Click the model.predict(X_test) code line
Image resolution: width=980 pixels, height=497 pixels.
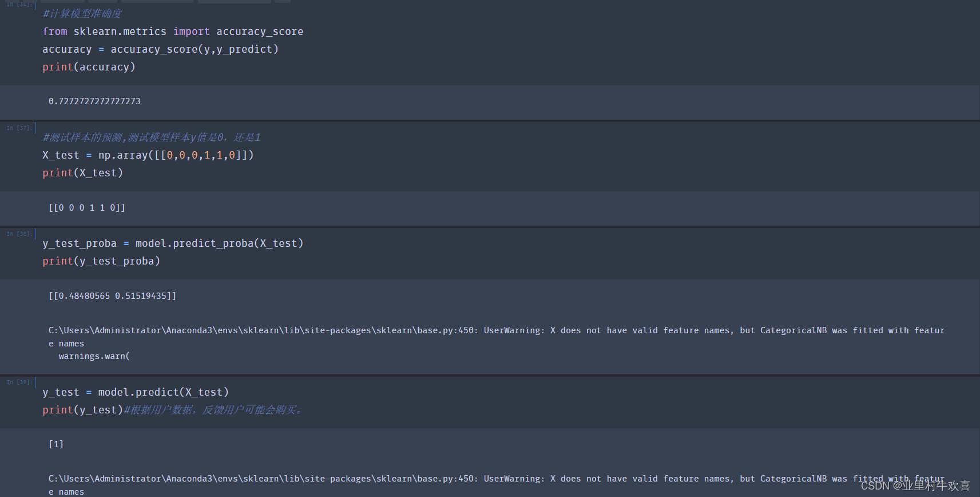click(136, 392)
